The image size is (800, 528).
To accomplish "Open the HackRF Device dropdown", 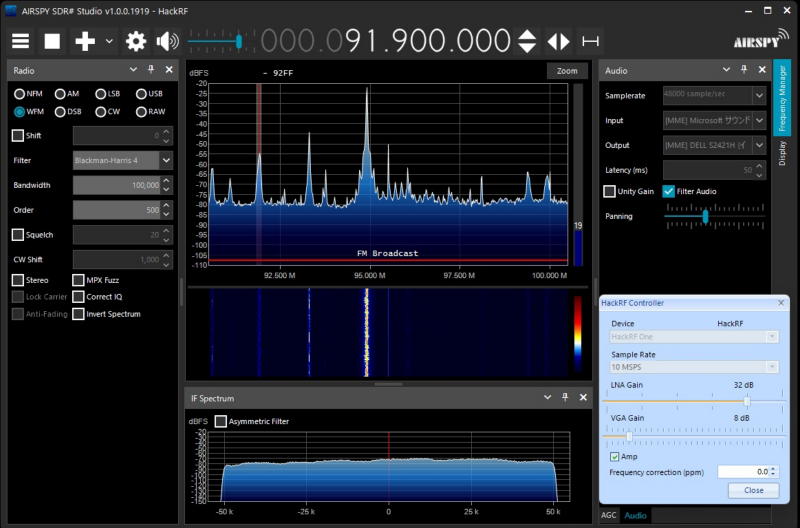I will [772, 337].
